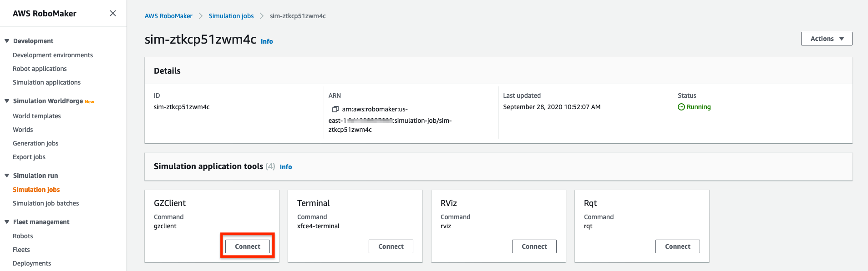Collapse the Development section
This screenshot has width=868, height=271.
tap(7, 41)
